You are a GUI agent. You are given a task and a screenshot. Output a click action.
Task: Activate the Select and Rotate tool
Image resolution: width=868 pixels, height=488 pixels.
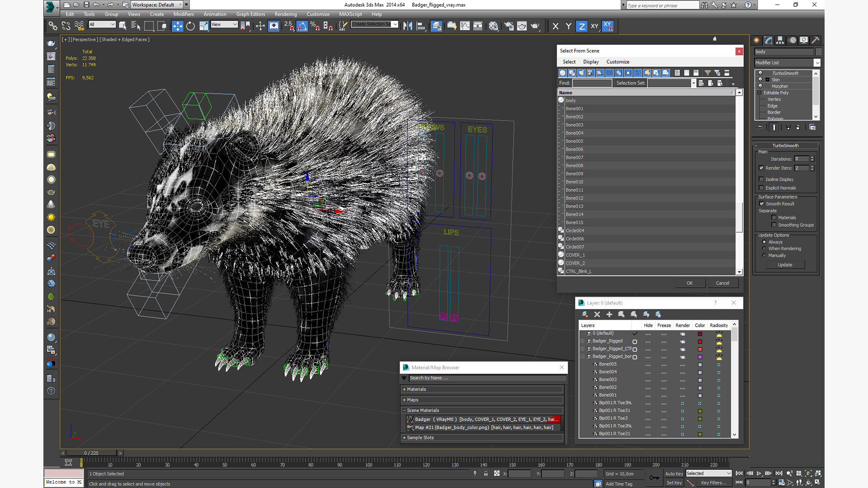point(191,26)
